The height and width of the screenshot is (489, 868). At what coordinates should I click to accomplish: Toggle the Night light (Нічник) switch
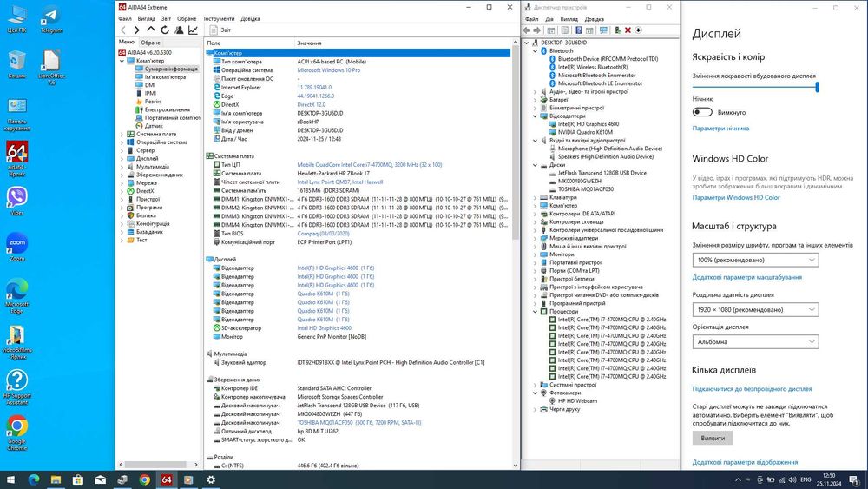702,112
